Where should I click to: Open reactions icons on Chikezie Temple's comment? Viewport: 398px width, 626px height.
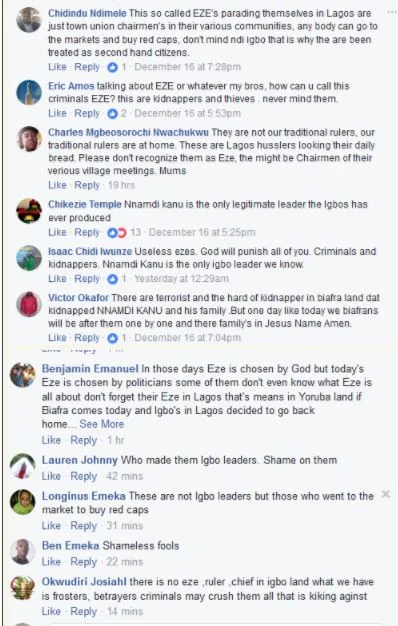(x=117, y=232)
